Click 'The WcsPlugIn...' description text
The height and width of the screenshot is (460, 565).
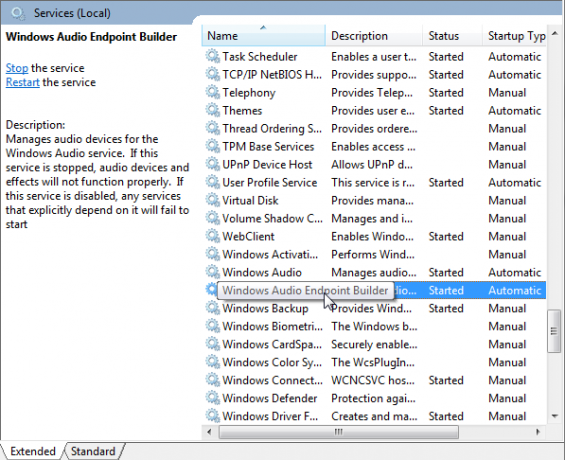[373, 363]
